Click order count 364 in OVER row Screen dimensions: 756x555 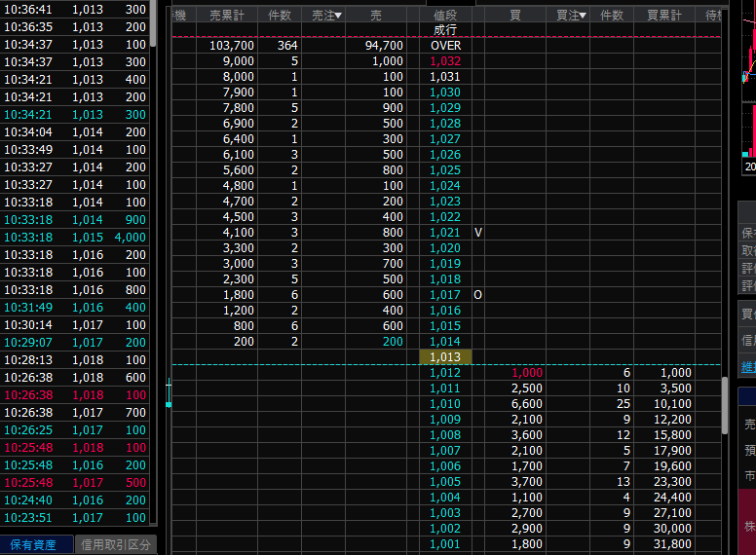[x=287, y=46]
